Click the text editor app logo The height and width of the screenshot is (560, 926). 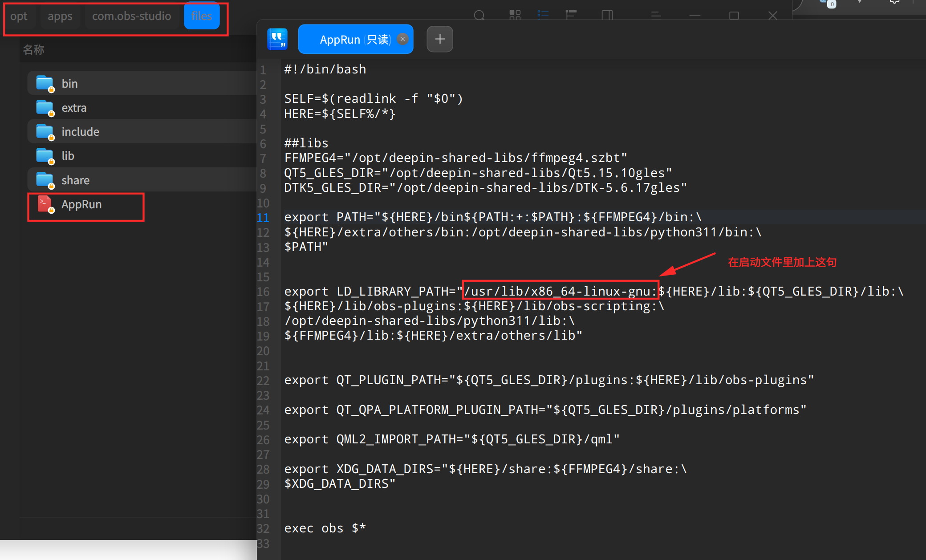[277, 39]
